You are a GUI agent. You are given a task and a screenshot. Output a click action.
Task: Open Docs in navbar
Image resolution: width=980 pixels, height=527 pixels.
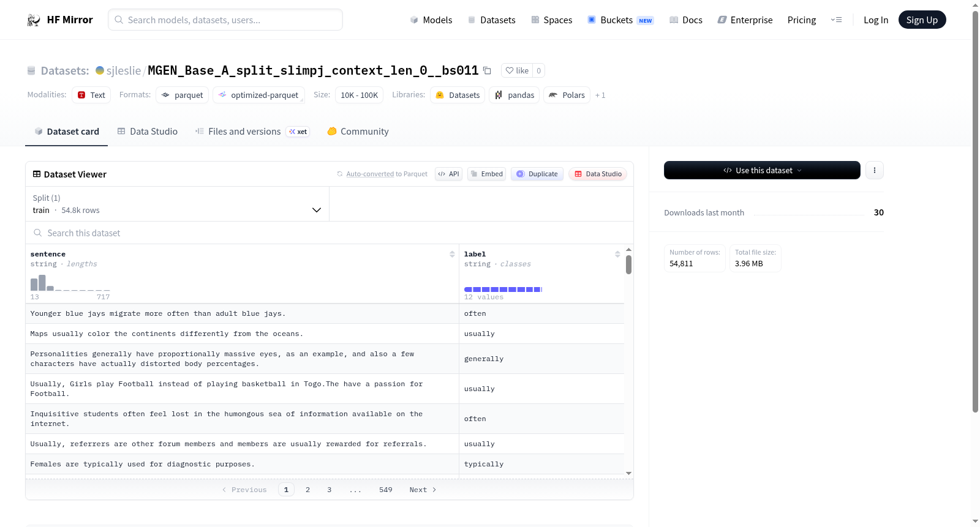tap(685, 20)
